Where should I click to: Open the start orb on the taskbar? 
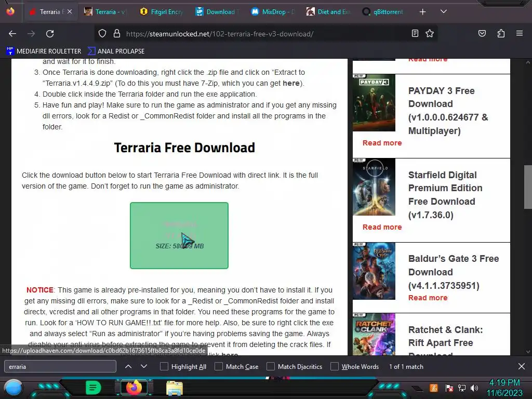[14, 389]
